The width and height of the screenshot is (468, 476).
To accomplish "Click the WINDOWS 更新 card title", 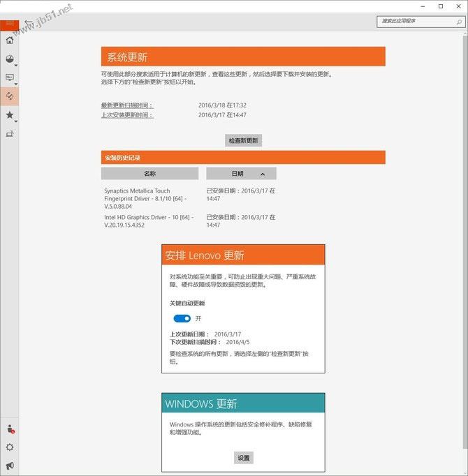I will click(201, 404).
